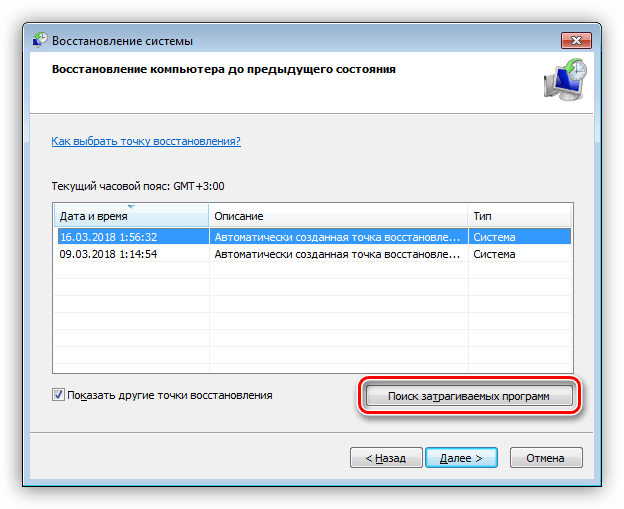Click description of 09.03.2018 restore point
The image size is (624, 509).
point(337,254)
